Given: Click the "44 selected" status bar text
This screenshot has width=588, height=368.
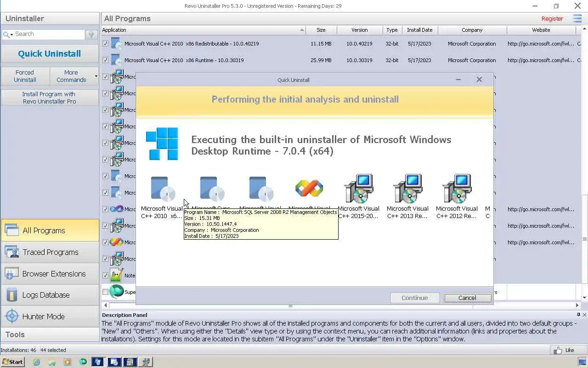Looking at the screenshot, I should pos(53,350).
